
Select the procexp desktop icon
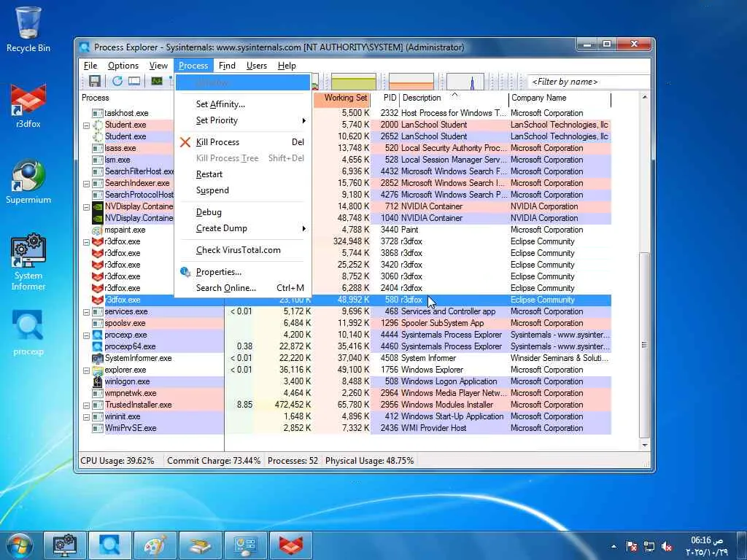[x=28, y=332]
